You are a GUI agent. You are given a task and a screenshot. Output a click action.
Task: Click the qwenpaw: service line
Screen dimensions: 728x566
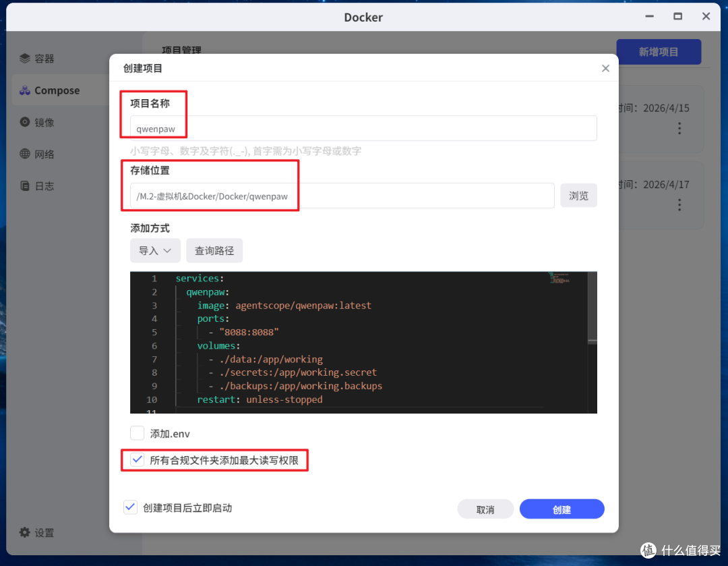[x=208, y=292]
